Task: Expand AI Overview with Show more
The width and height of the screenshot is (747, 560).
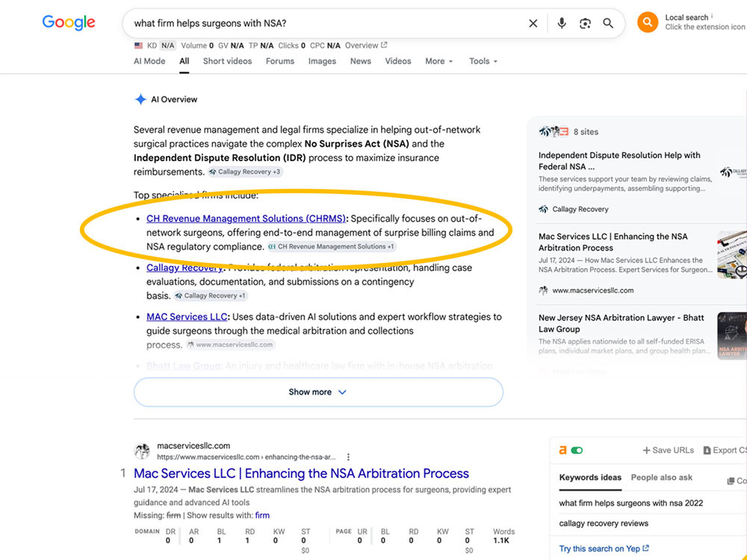Action: (318, 392)
